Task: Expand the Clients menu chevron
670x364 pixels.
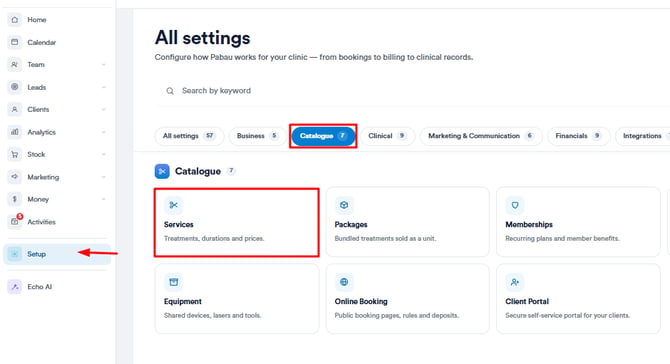Action: 103,109
